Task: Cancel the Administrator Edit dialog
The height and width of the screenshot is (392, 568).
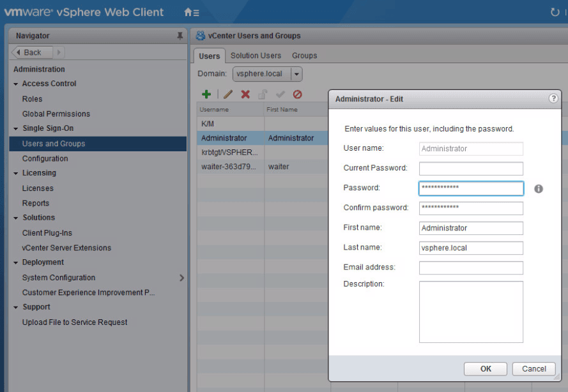Action: (x=534, y=369)
